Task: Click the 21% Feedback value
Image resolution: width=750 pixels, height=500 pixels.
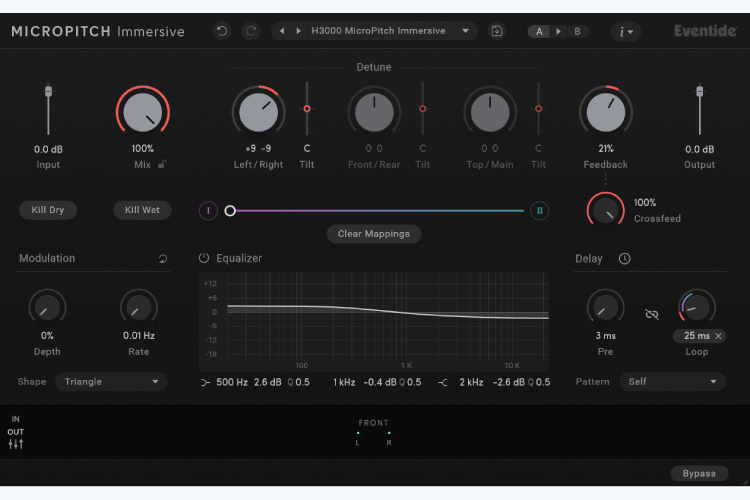Action: click(x=606, y=149)
